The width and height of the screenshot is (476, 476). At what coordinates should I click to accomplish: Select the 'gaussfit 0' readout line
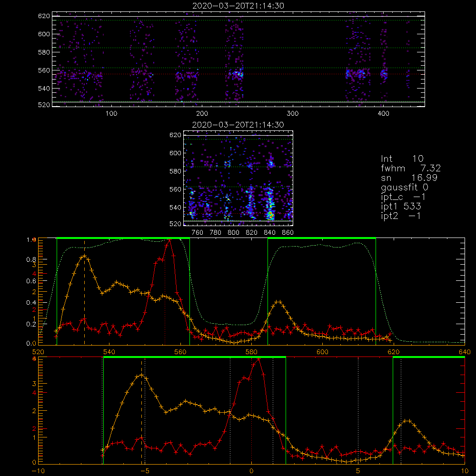[x=405, y=187]
